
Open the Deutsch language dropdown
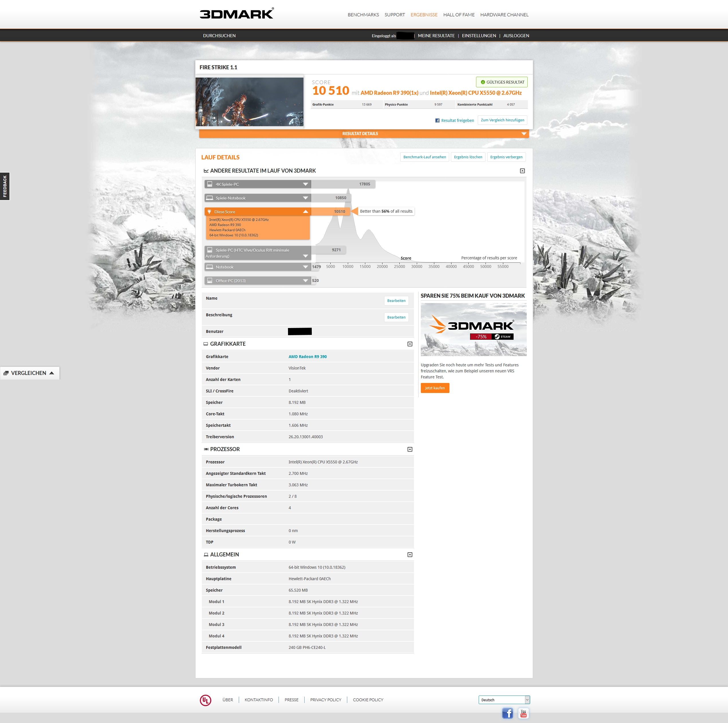tap(504, 700)
